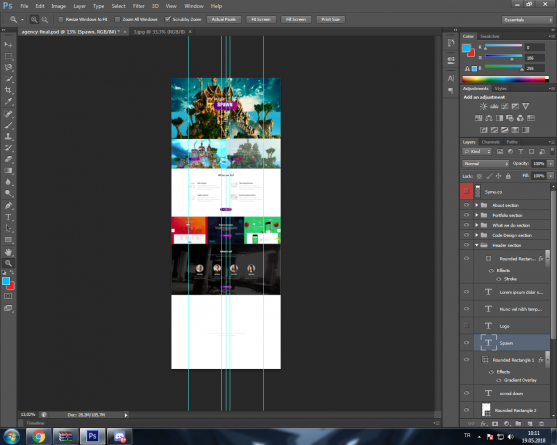Choose Zoom In mode in options bar

[x=34, y=20]
